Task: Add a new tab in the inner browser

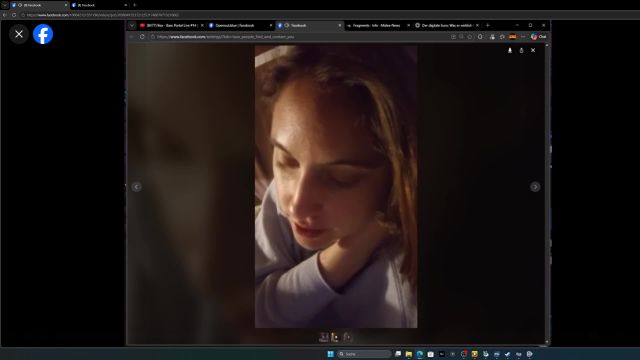Action: [488, 25]
